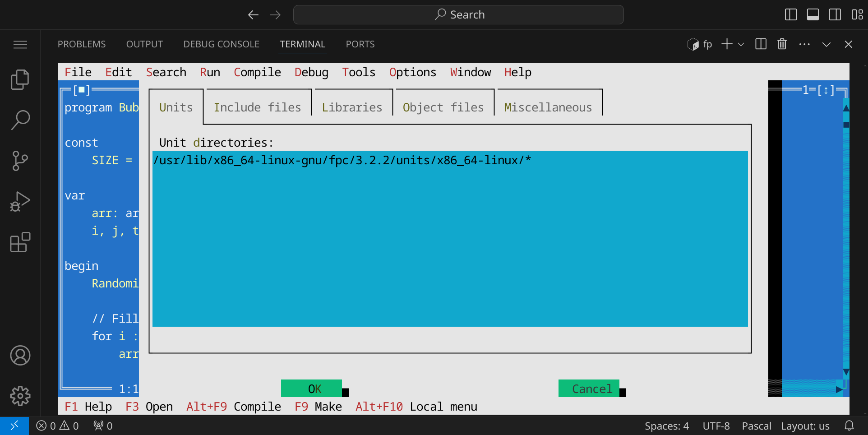This screenshot has width=868, height=435.
Task: Click the editor vertical scrollbar down arrow
Action: click(846, 372)
